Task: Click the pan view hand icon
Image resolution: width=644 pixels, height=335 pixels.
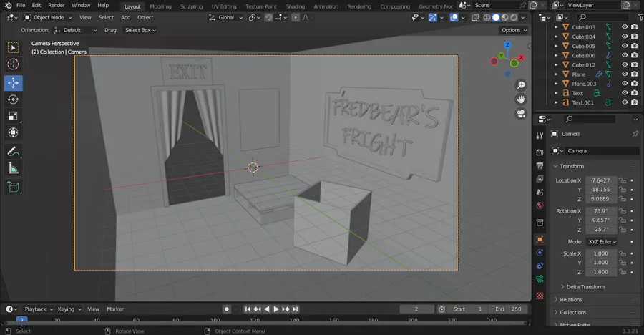Action: coord(521,99)
